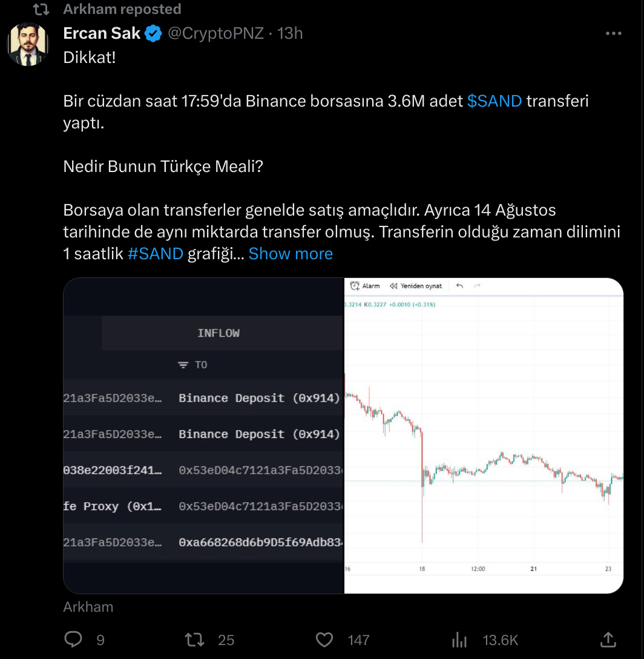The width and height of the screenshot is (644, 659).
Task: Click the 147 likes count
Action: (358, 640)
